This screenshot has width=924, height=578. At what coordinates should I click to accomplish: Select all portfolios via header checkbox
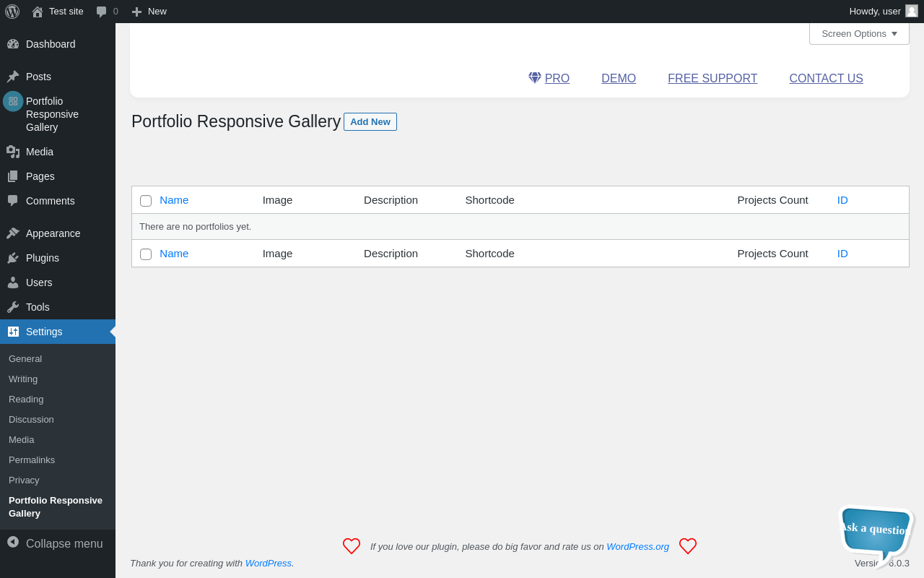(146, 201)
